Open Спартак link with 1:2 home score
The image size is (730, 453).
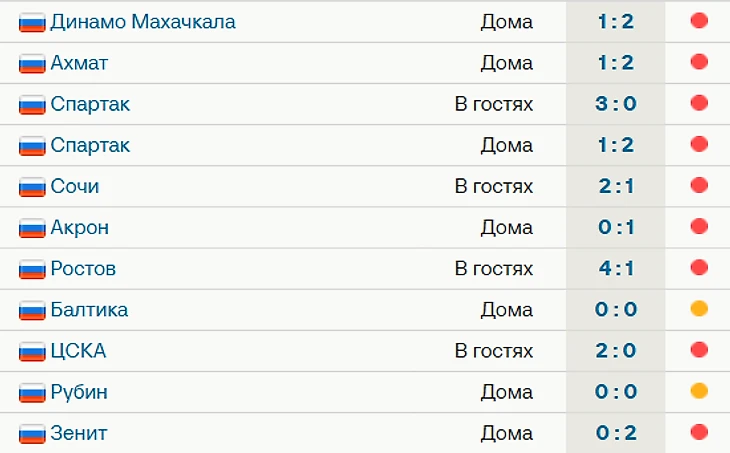click(90, 146)
